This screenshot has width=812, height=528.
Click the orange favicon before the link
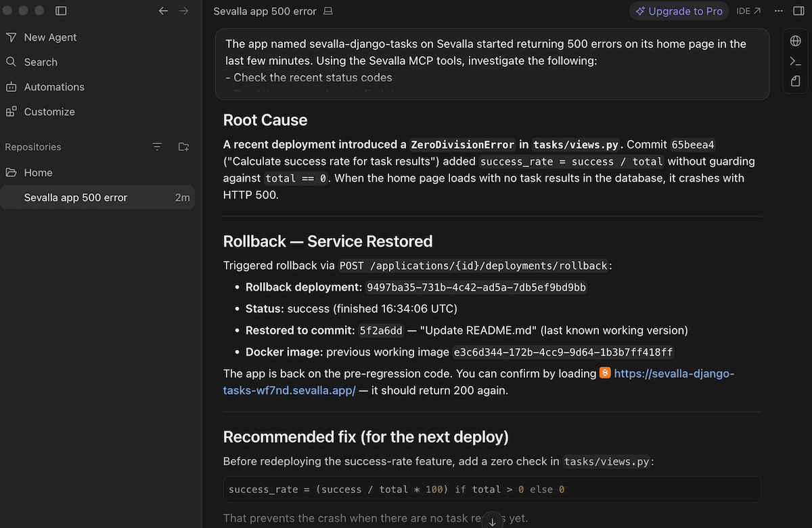point(605,373)
